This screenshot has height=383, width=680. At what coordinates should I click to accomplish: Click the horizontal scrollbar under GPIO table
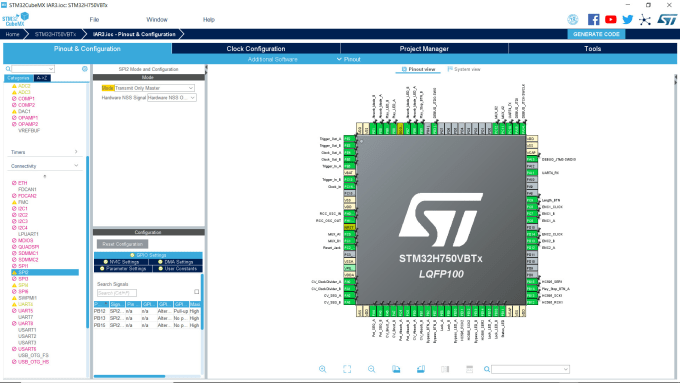pos(130,376)
